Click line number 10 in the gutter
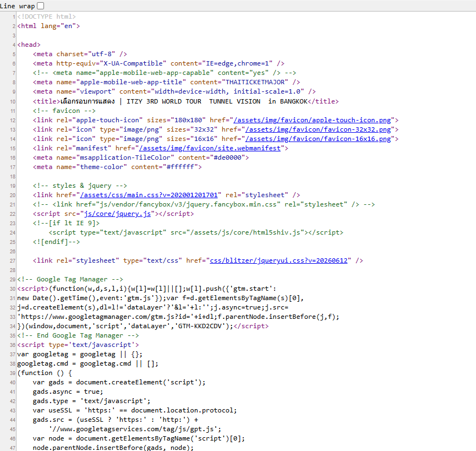 tap(13, 102)
